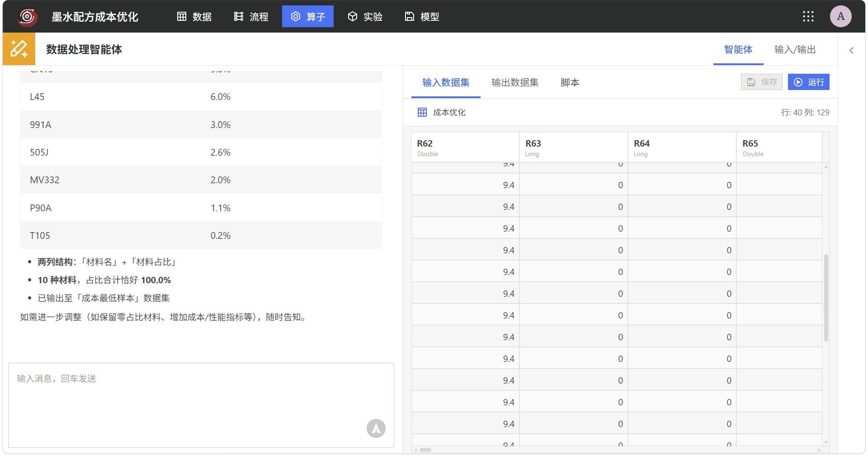Click the P90A material row name
The image size is (868, 456).
(41, 208)
